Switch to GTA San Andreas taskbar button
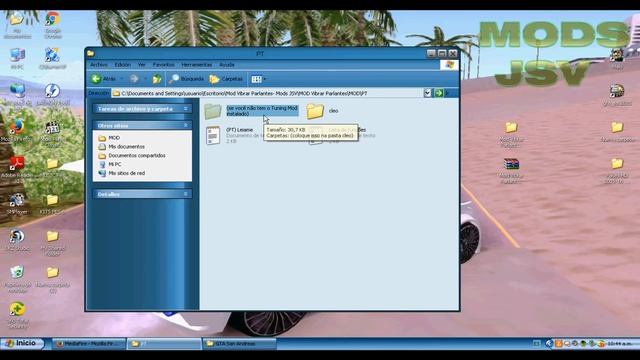Viewport: 640px width, 360px height. [240, 344]
